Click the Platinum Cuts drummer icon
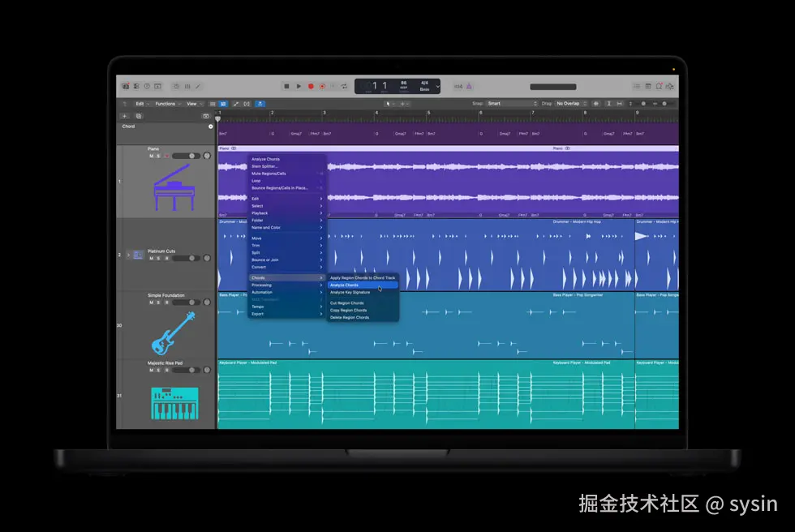Screen dimensions: 795x532 point(138,255)
